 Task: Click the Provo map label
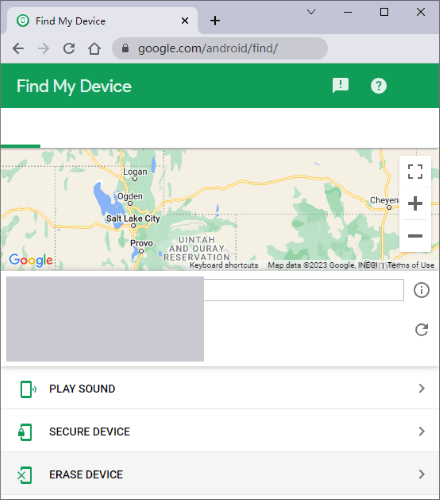(x=142, y=243)
